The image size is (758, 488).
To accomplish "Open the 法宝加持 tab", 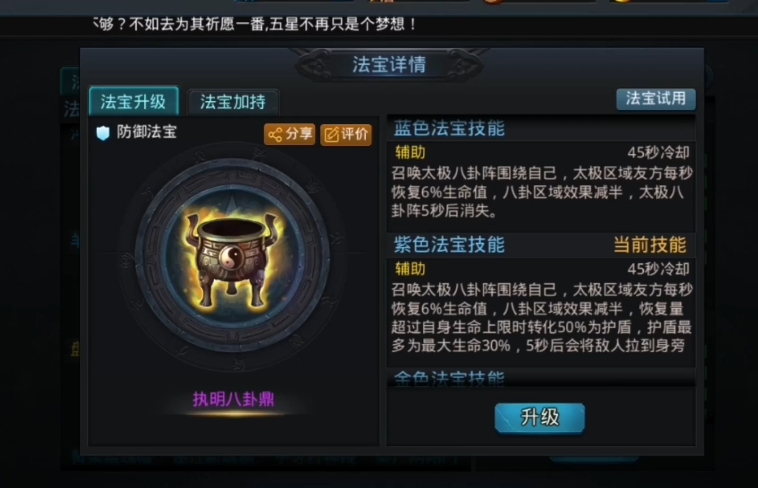I will [233, 102].
